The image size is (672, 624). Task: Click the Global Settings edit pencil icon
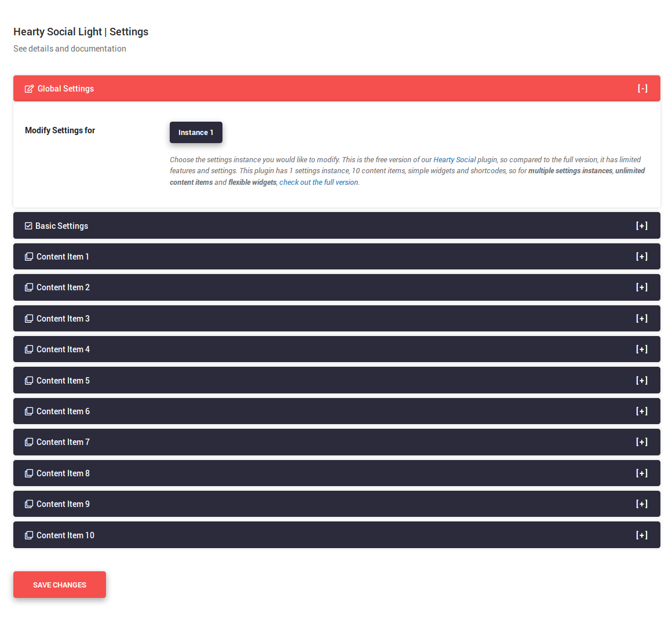point(29,89)
